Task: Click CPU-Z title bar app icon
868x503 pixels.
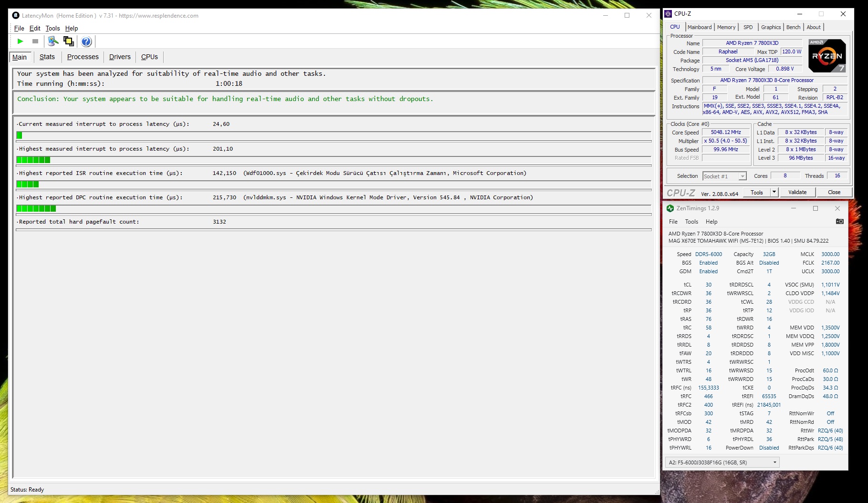Action: (x=668, y=14)
